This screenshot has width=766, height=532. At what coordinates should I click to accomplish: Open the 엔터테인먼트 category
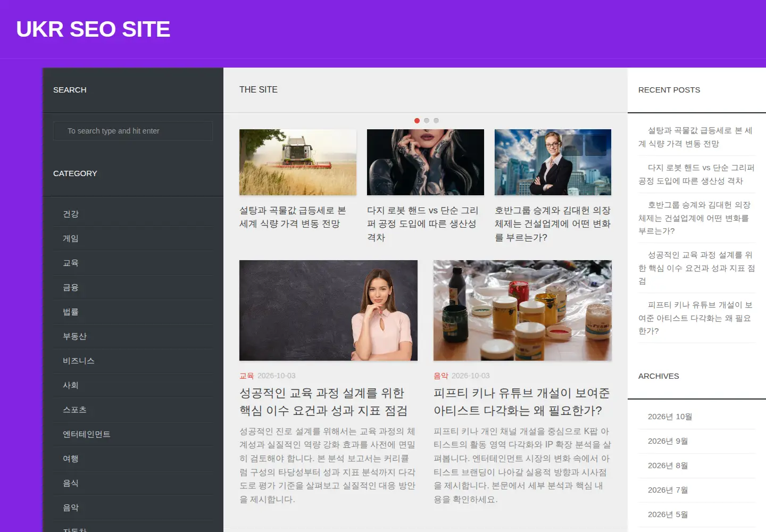(x=87, y=434)
